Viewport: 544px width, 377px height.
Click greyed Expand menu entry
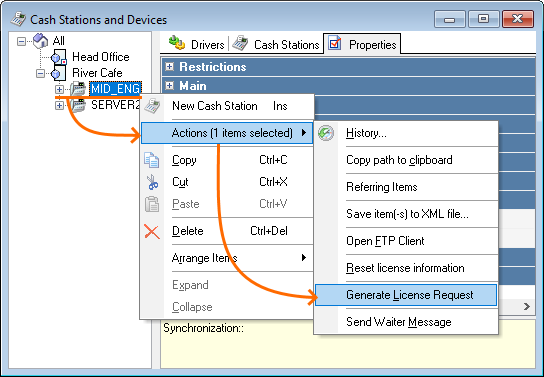227,285
